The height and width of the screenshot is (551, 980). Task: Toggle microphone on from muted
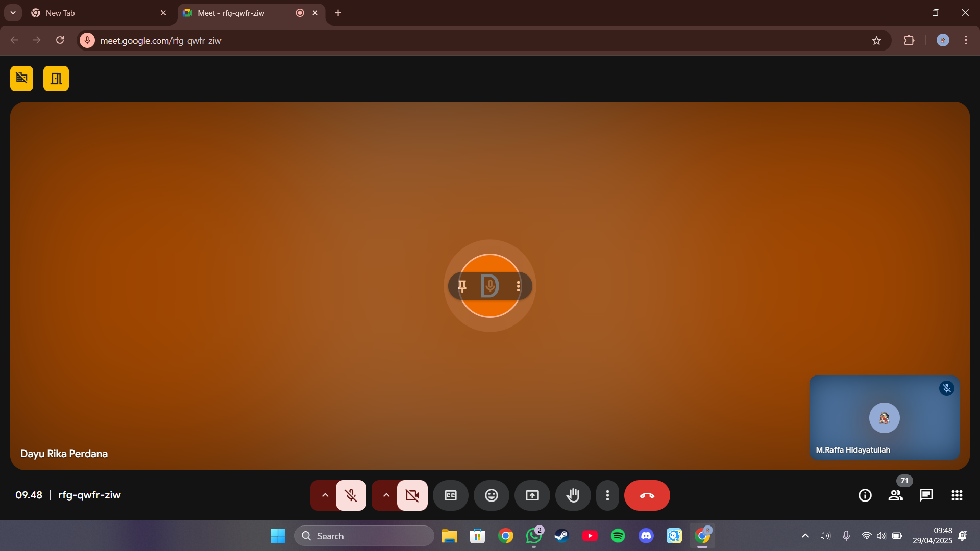(351, 495)
